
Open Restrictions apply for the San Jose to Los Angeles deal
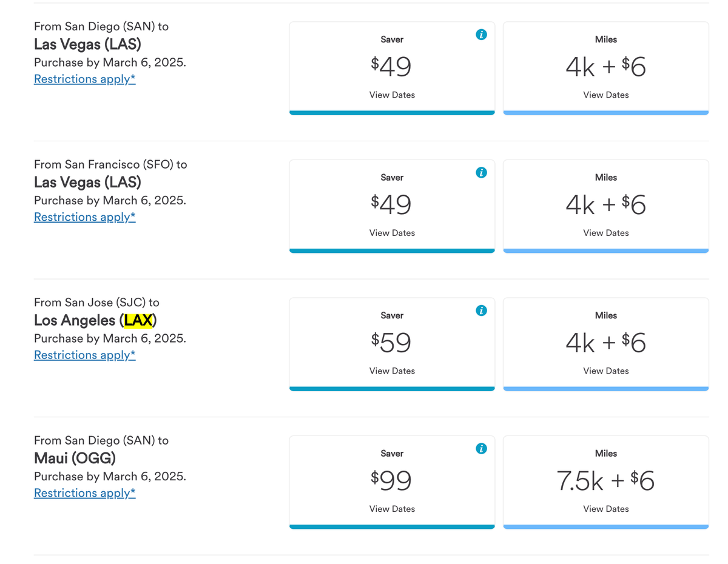coord(84,355)
